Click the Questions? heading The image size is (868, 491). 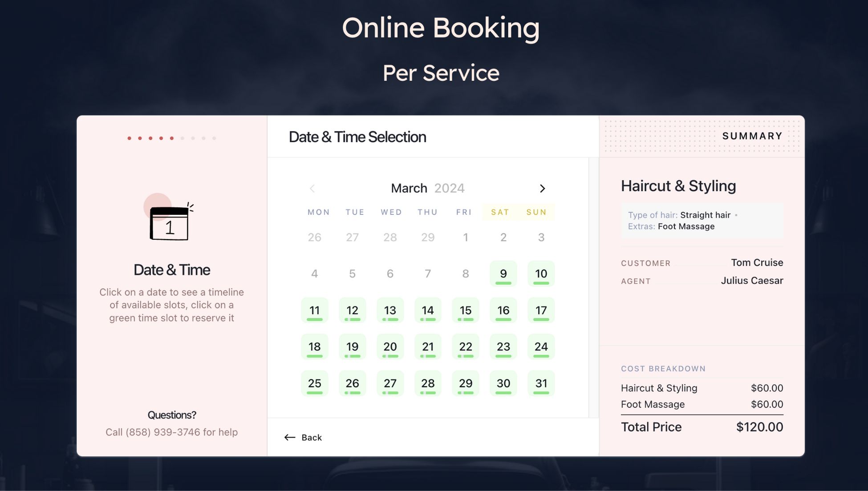click(172, 415)
